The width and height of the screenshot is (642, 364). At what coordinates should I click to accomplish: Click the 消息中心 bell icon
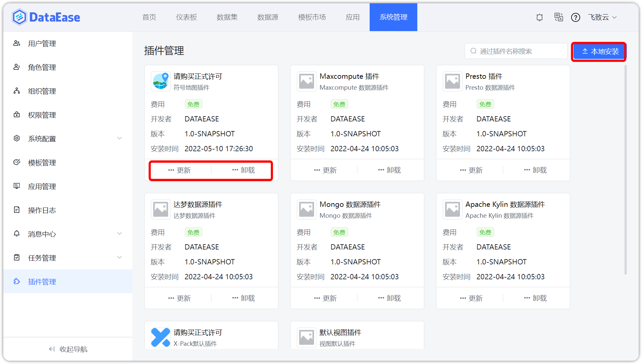(17, 234)
